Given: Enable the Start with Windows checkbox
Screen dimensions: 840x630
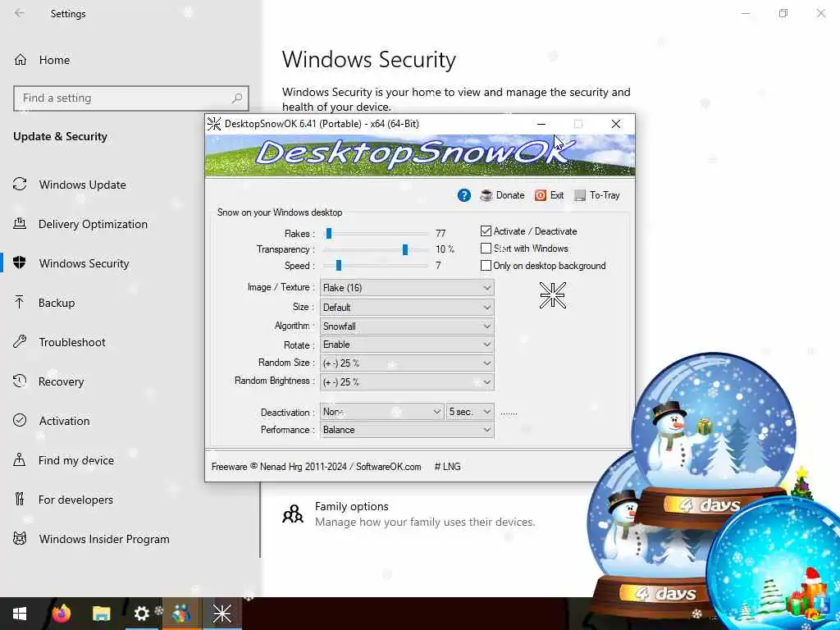Looking at the screenshot, I should 486,248.
